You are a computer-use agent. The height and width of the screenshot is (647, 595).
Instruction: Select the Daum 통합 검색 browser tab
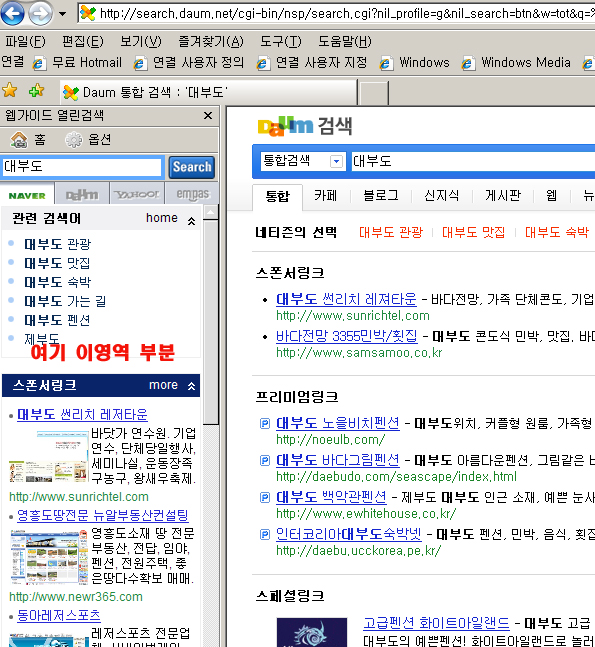pyautogui.click(x=208, y=92)
